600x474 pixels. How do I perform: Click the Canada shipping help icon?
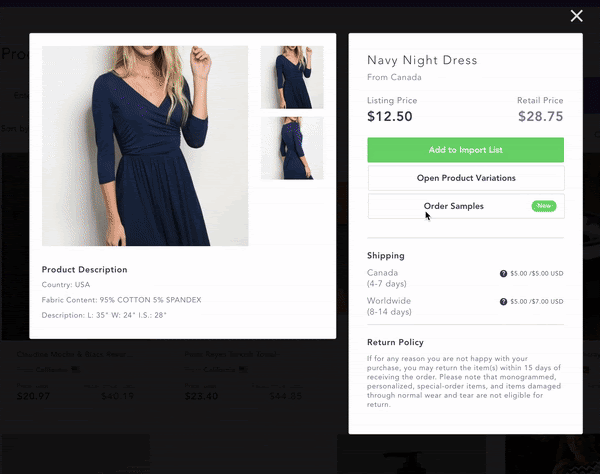click(504, 273)
